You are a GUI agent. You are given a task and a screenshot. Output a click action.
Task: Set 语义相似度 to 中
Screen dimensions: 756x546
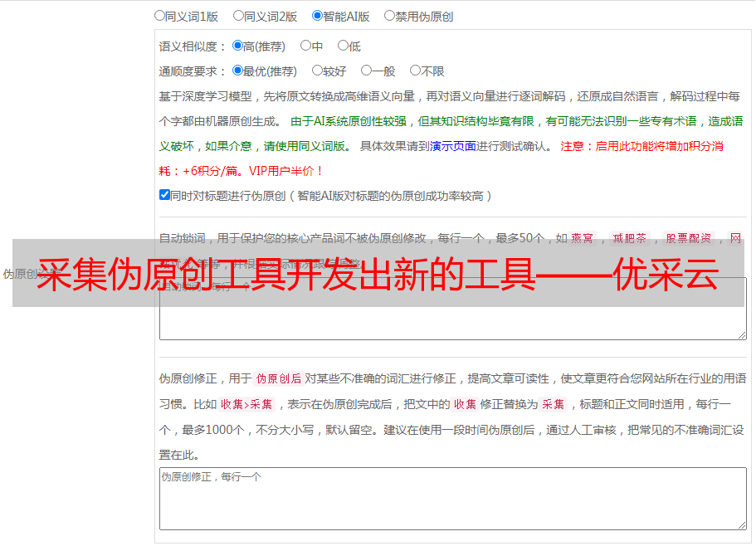tap(305, 46)
